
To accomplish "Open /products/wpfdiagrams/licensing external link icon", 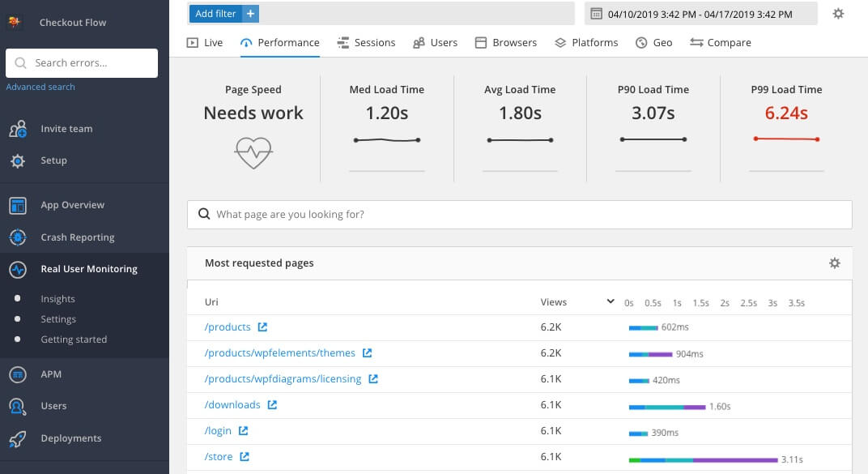I will (x=373, y=378).
